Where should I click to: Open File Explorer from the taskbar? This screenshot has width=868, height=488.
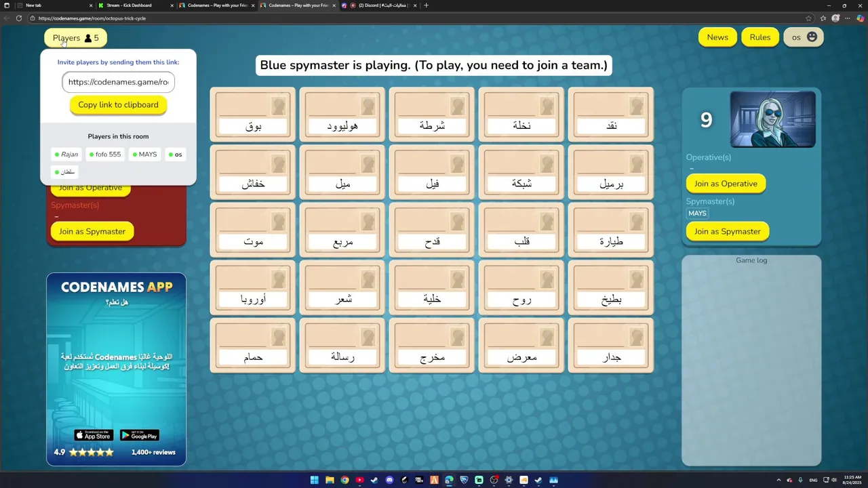click(330, 480)
